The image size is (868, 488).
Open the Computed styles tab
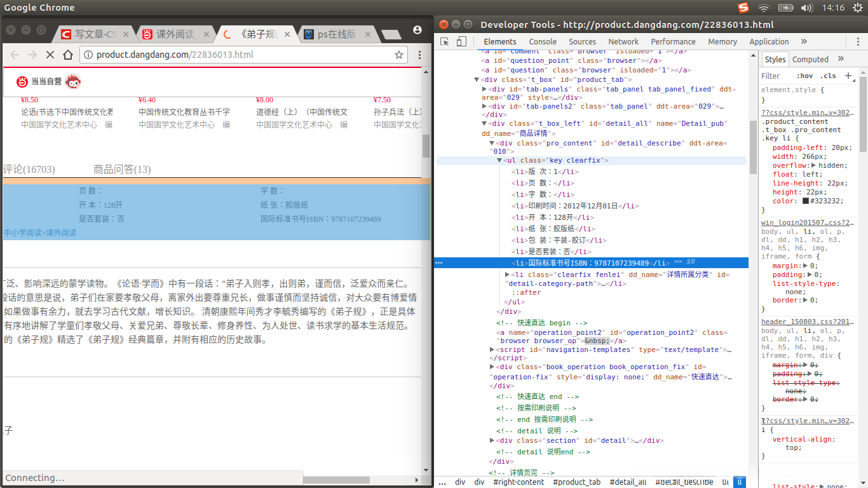tap(810, 59)
